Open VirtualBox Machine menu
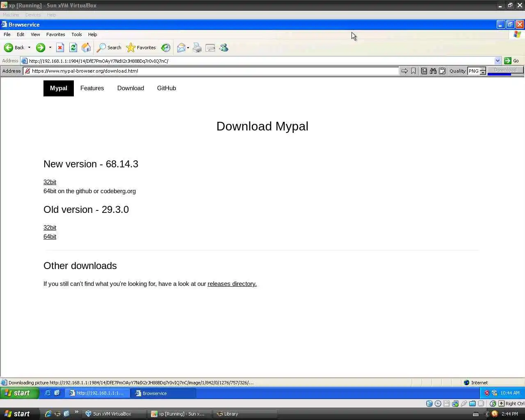This screenshot has height=420, width=525. 11,15
